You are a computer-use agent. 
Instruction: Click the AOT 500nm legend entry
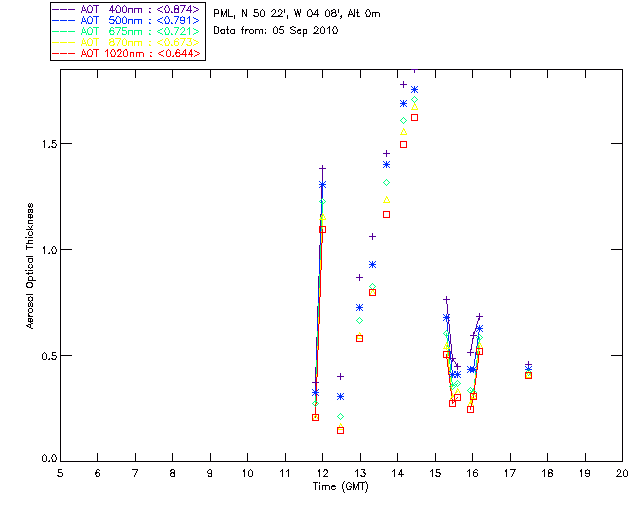[x=127, y=20]
